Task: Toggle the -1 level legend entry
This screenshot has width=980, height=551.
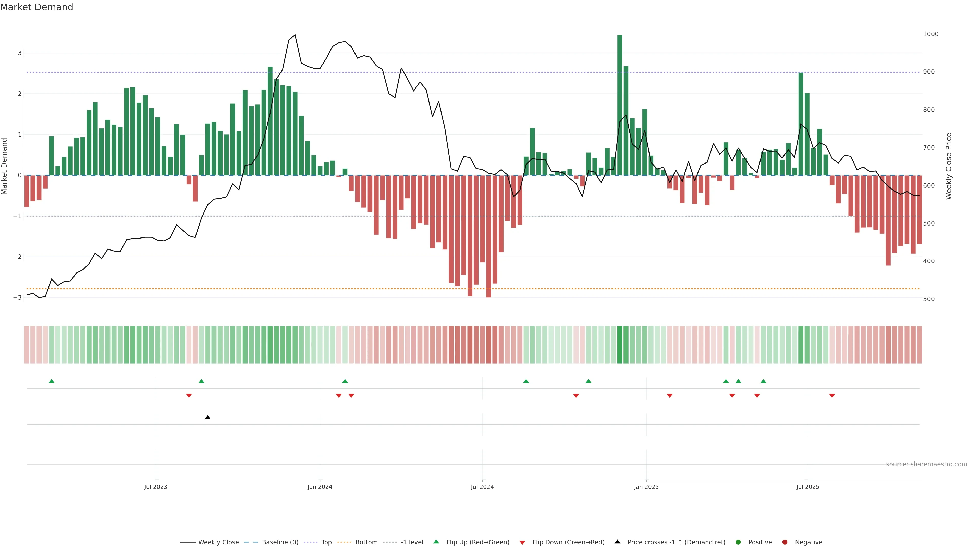Action: click(412, 542)
